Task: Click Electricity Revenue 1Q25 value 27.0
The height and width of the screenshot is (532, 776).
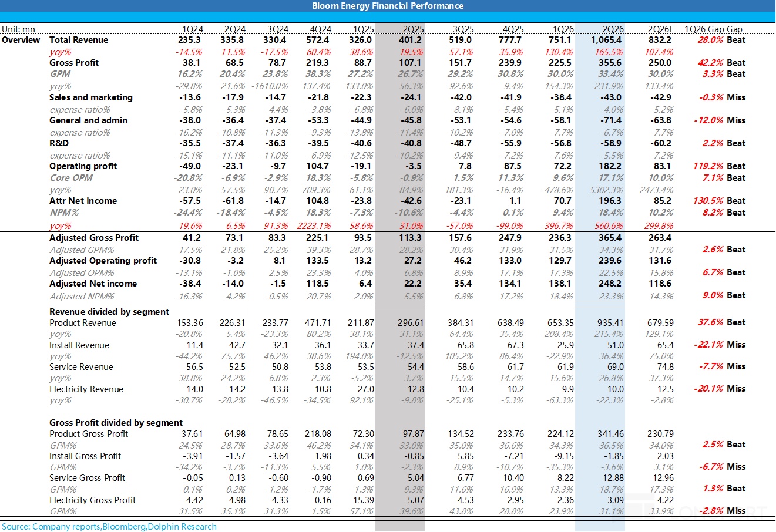Action: pyautogui.click(x=366, y=389)
